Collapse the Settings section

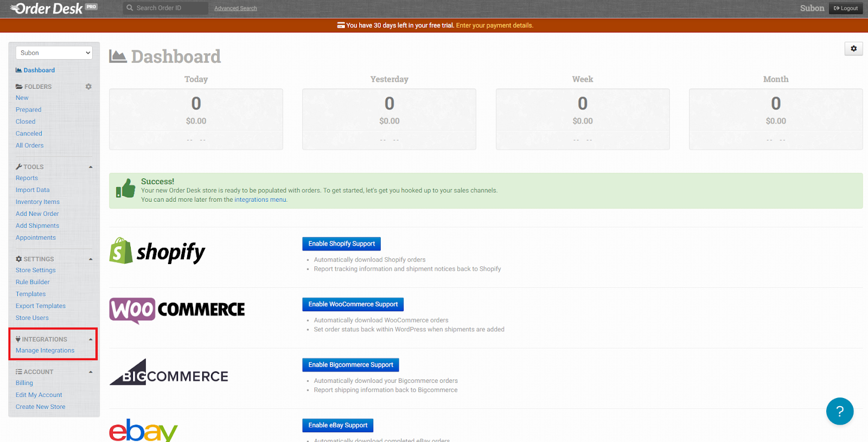[91, 259]
